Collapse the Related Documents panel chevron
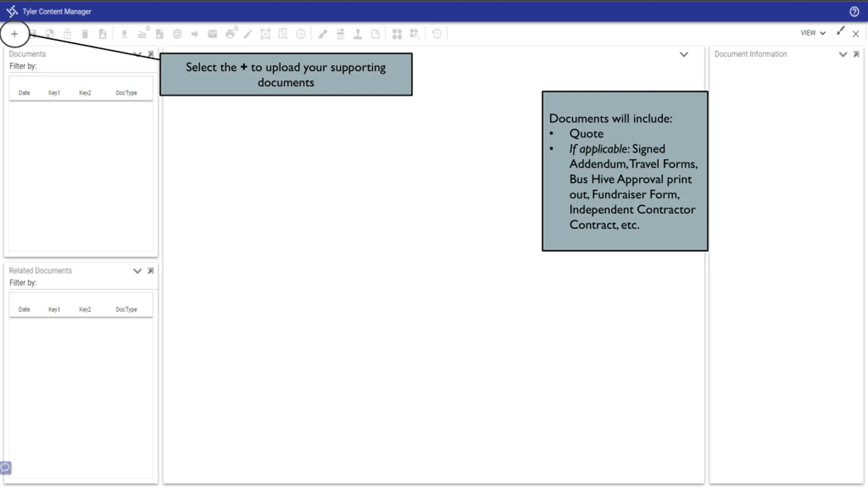The width and height of the screenshot is (868, 488). click(x=137, y=271)
